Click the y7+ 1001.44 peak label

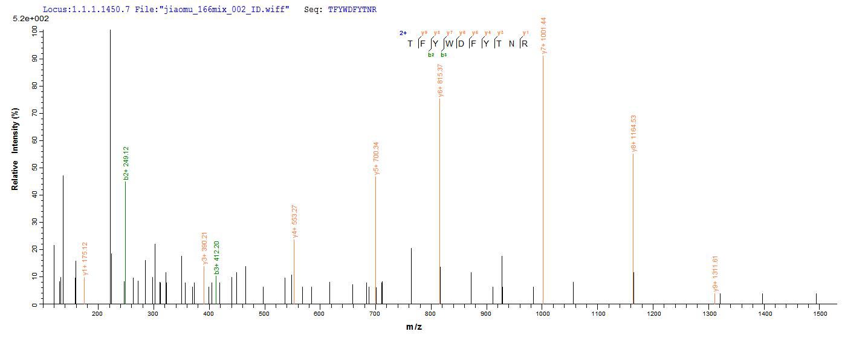pos(544,35)
